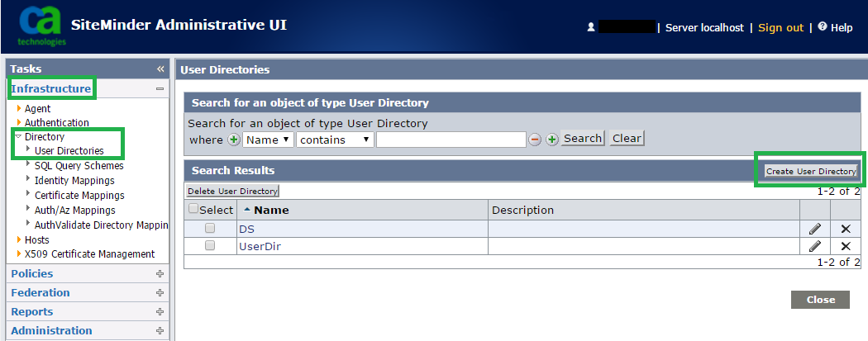
Task: Select Auth/Az Mappings in tree
Action: click(74, 210)
